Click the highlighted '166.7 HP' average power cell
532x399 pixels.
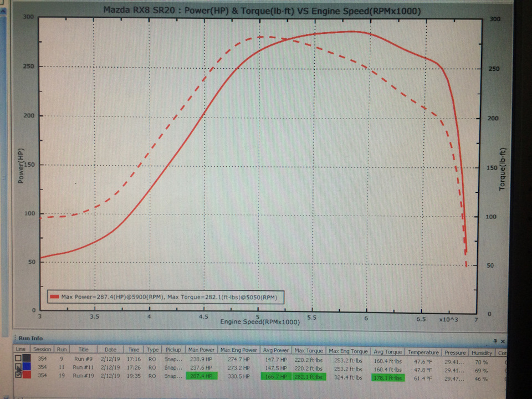click(x=276, y=376)
